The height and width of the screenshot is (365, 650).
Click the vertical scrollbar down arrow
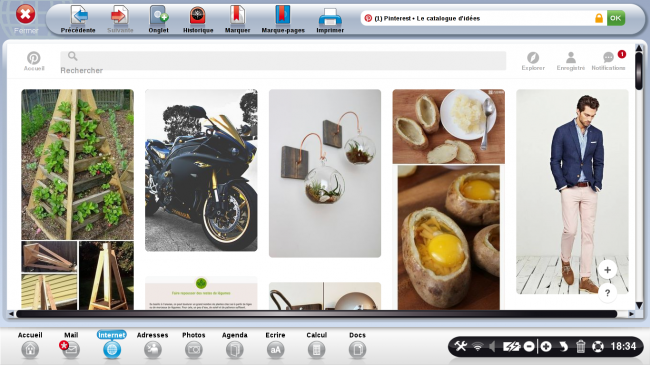pyautogui.click(x=639, y=305)
